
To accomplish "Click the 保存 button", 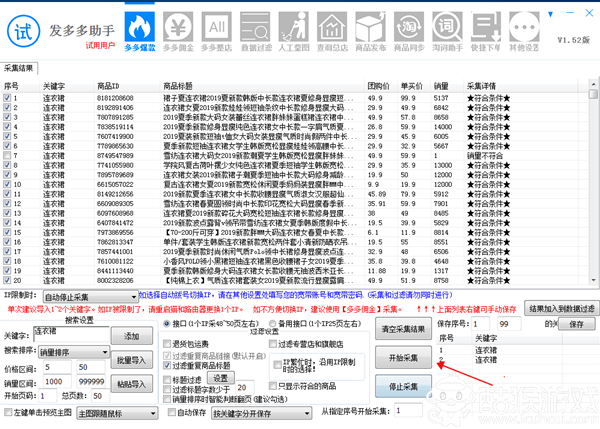I will point(576,324).
